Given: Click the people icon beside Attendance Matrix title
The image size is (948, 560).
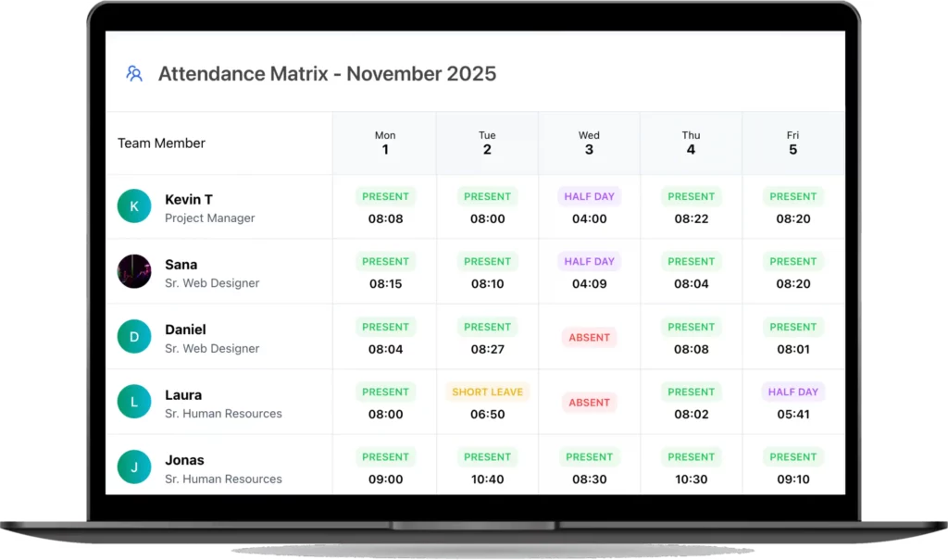Looking at the screenshot, I should pos(134,74).
